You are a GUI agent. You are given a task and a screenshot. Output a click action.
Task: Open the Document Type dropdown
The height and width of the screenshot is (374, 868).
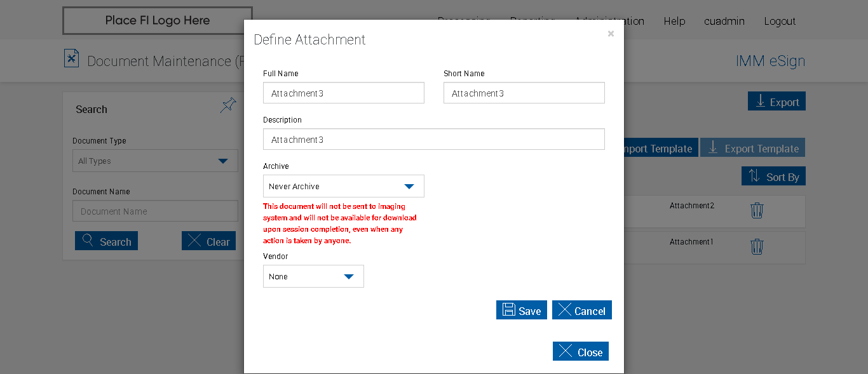coord(155,161)
